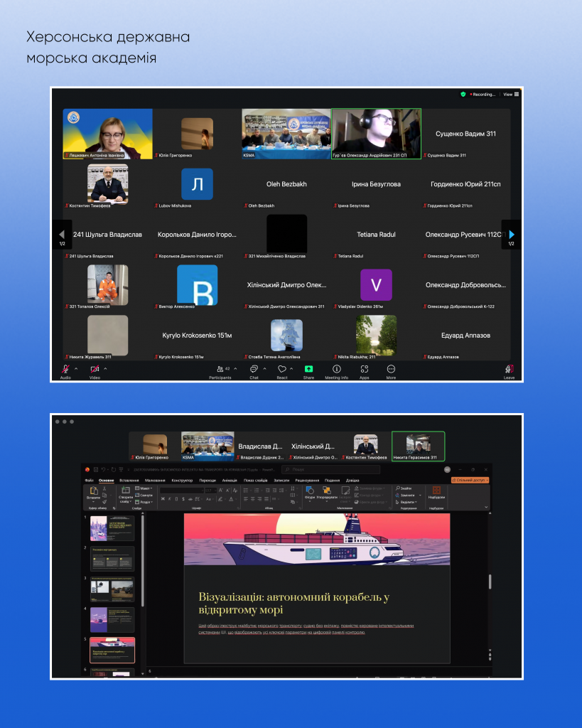Unmute the Audio microphone
The height and width of the screenshot is (728, 582).
click(x=65, y=370)
